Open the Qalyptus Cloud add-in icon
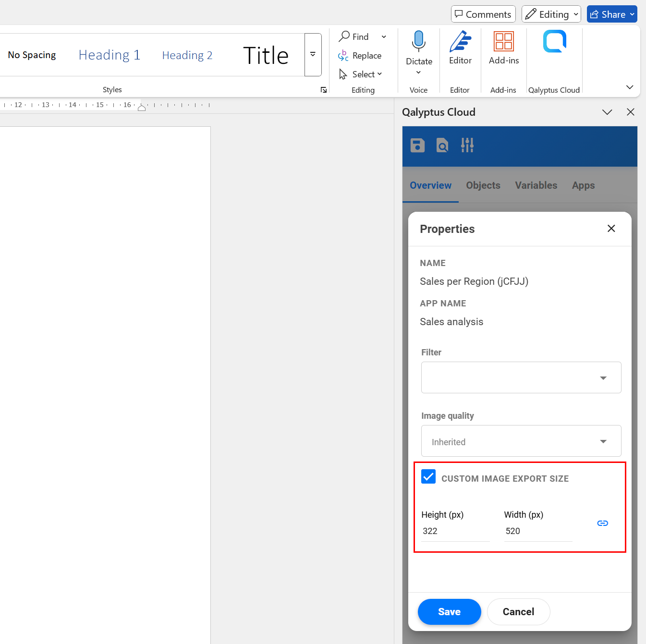Viewport: 646px width, 644px height. (x=554, y=41)
